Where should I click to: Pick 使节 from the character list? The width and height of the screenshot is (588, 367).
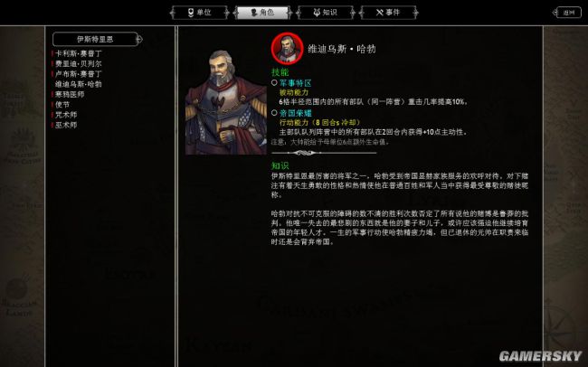click(x=62, y=105)
